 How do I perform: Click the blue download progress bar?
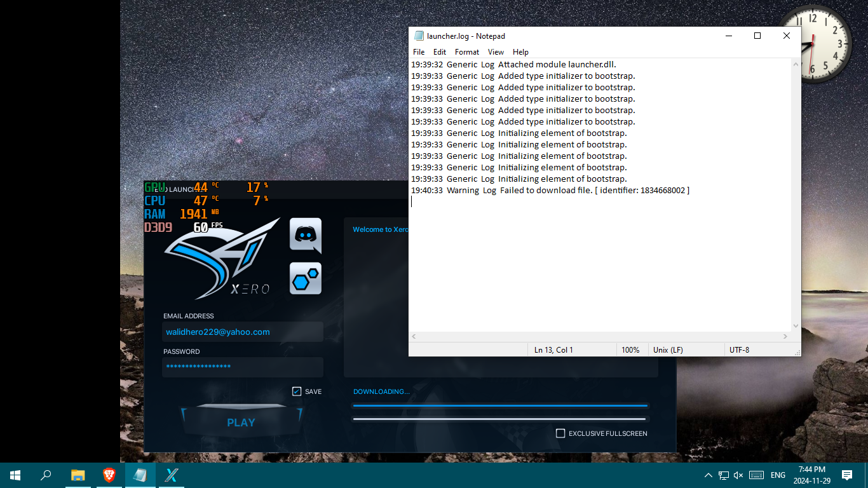pyautogui.click(x=500, y=405)
